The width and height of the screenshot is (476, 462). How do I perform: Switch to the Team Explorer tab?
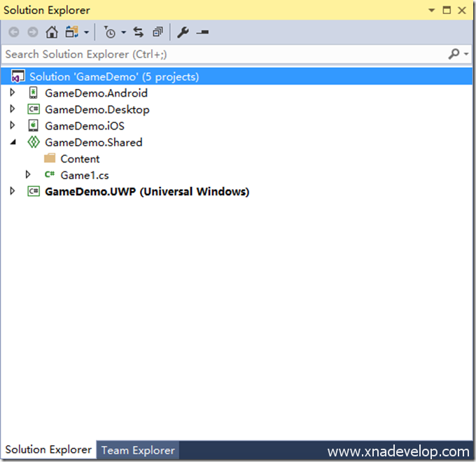pyautogui.click(x=138, y=450)
